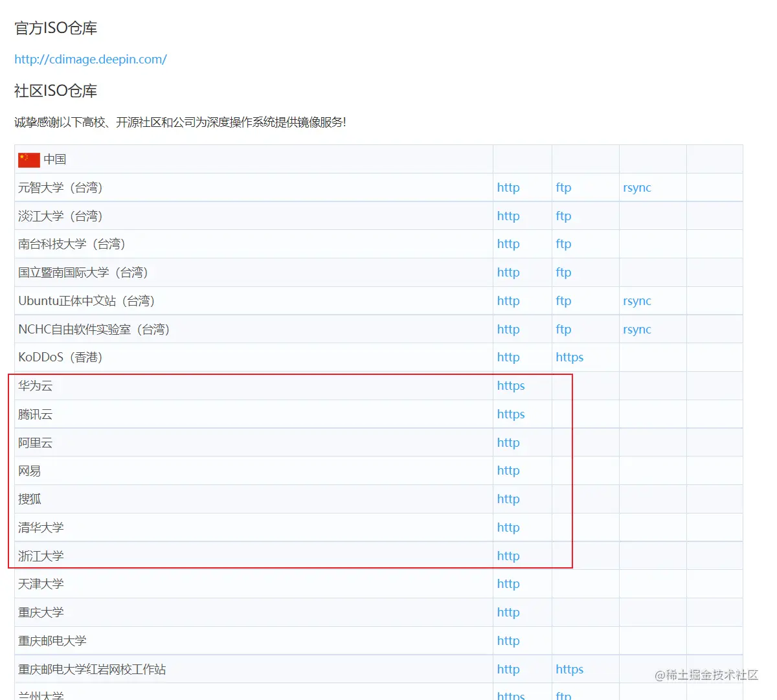Open http link for 重庆邮电大学
The width and height of the screenshot is (777, 700).
(x=508, y=641)
